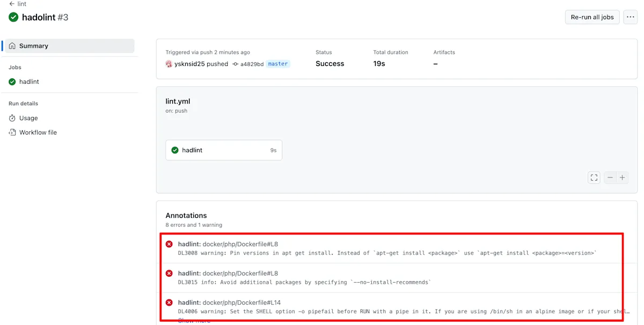Zoom out the workflow graph with minus
The height and width of the screenshot is (325, 644).
pos(610,178)
